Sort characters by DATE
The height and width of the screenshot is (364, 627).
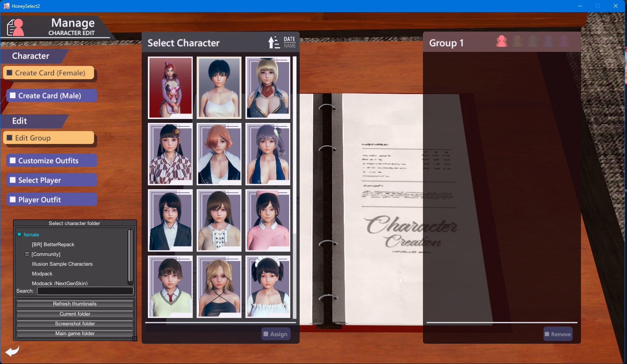290,39
